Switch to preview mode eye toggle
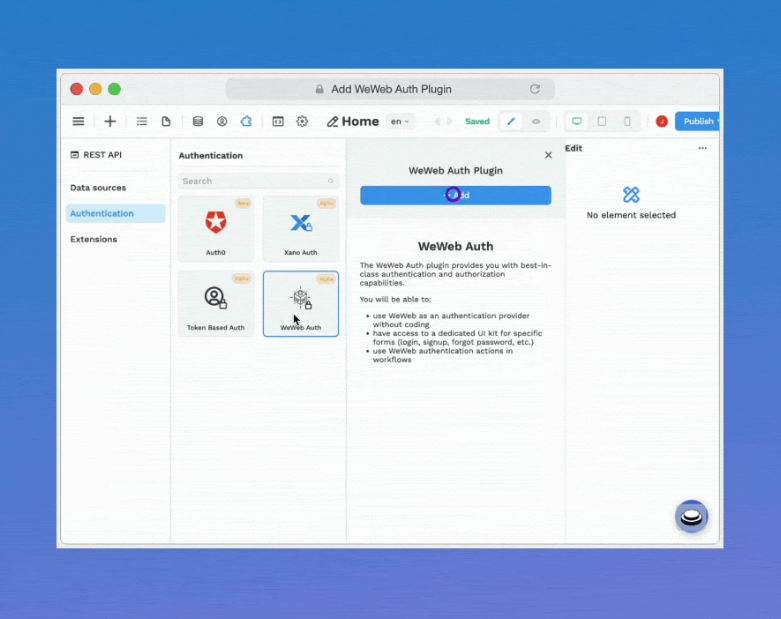Image resolution: width=781 pixels, height=619 pixels. (536, 121)
